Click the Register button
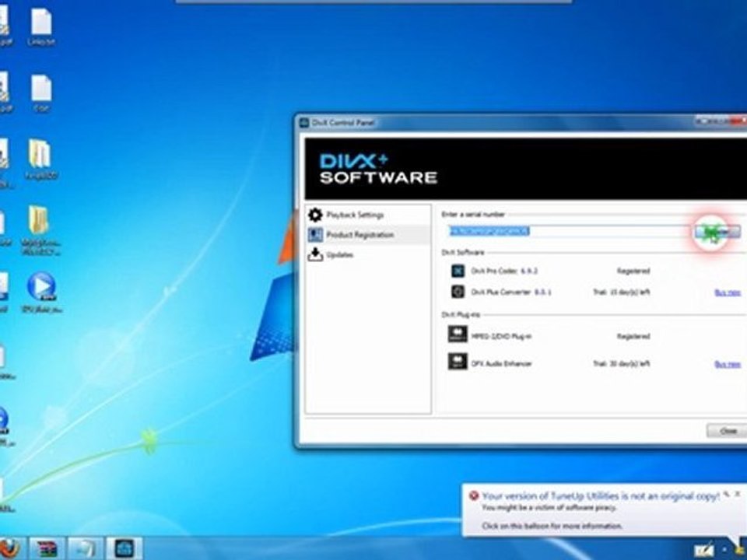 click(717, 232)
